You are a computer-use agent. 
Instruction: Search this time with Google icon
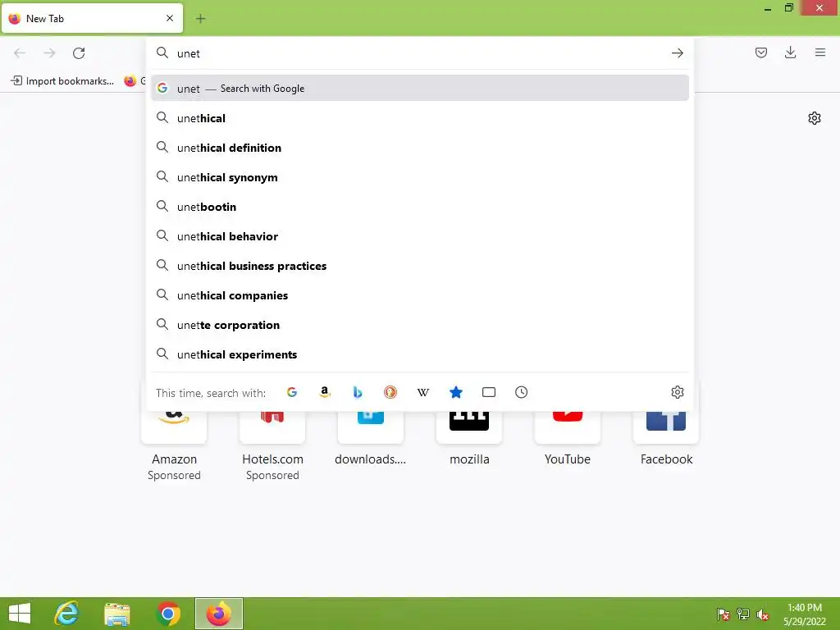tap(292, 392)
